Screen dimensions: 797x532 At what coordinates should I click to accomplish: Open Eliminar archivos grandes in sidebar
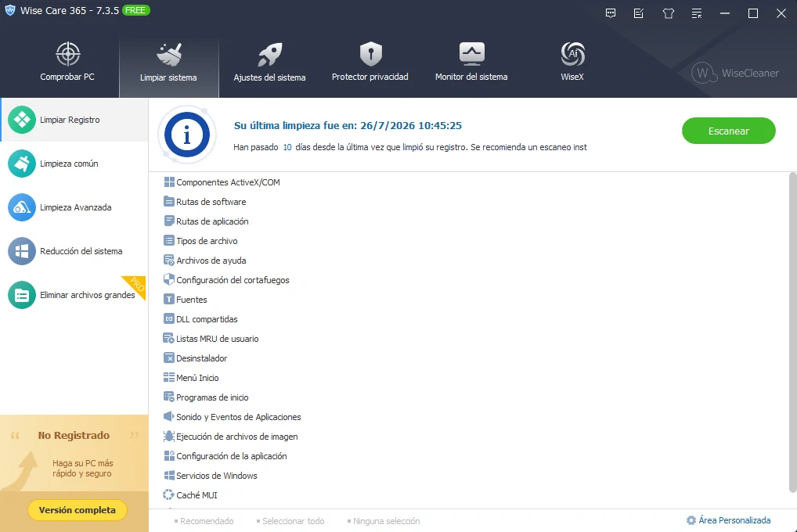pyautogui.click(x=74, y=295)
